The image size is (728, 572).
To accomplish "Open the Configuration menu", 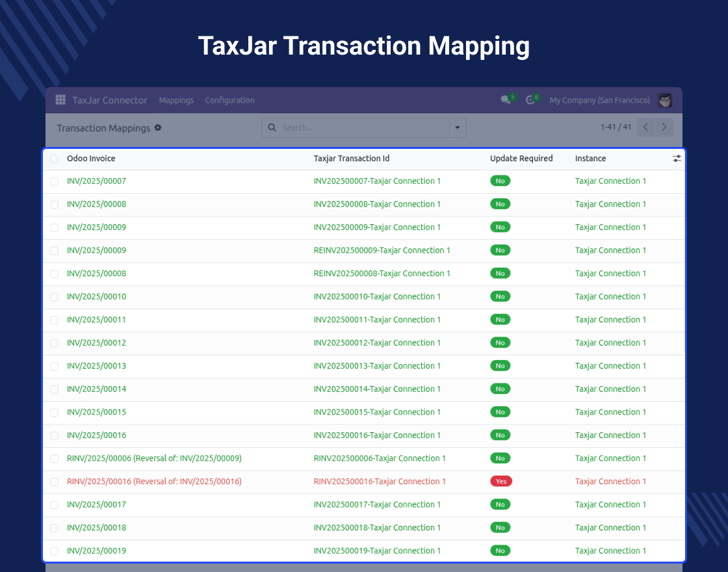I will pos(230,100).
